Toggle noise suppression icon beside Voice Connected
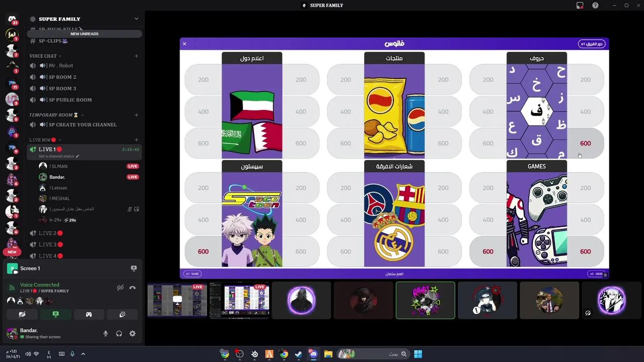Viewport: 644px width, 362px height. [120, 288]
